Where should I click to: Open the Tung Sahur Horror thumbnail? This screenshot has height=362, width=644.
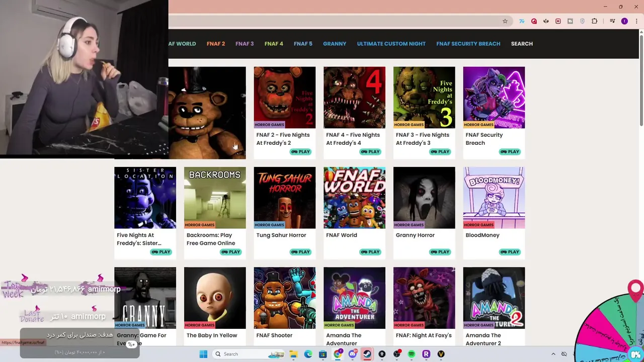point(285,198)
